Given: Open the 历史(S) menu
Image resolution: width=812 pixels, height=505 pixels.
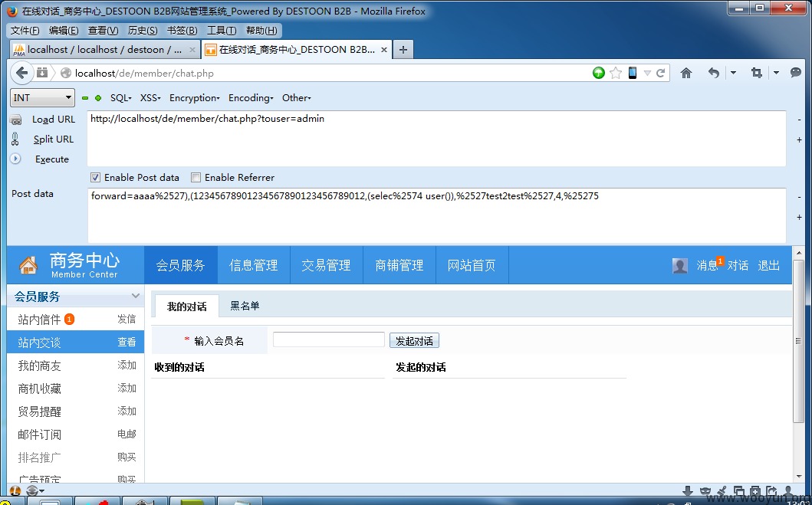Looking at the screenshot, I should click(143, 31).
